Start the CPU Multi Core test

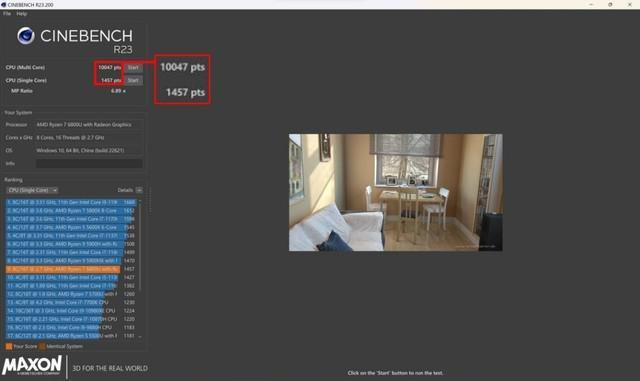click(133, 67)
